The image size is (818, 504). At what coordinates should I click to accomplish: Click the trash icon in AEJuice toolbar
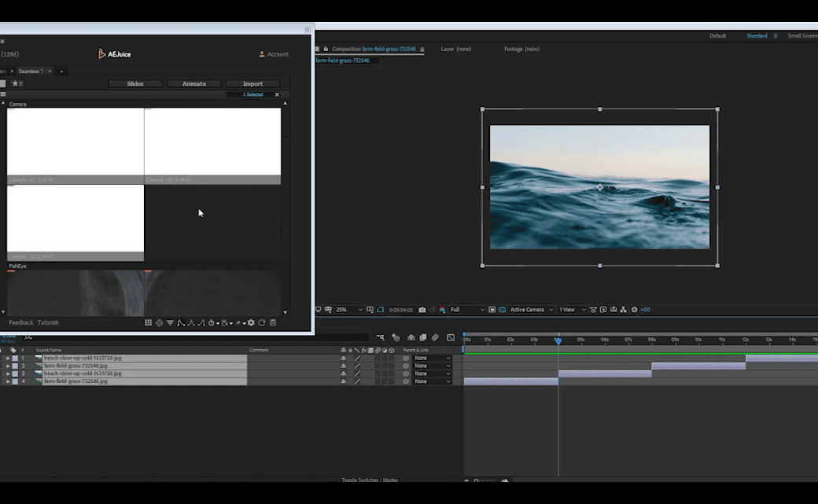[x=273, y=322]
